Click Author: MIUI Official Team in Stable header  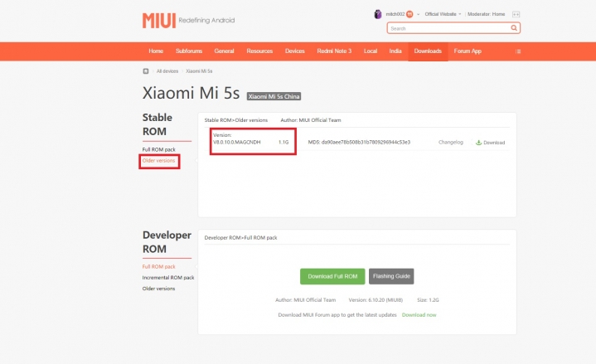click(x=311, y=120)
